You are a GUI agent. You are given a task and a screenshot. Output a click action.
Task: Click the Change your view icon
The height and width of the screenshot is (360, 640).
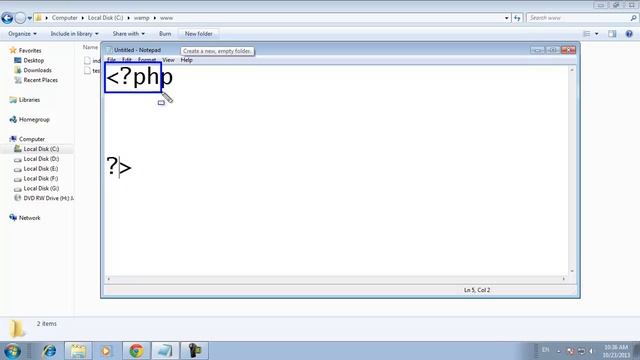coord(587,34)
